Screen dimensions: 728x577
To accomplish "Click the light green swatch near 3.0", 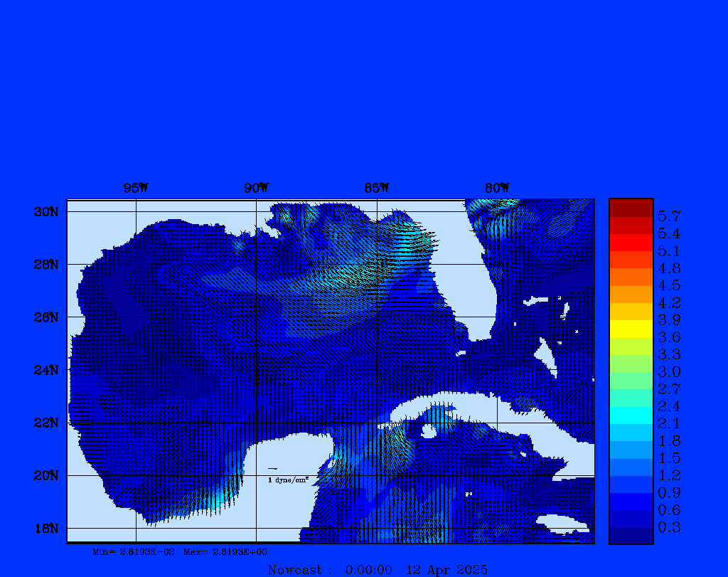I will (x=631, y=364).
